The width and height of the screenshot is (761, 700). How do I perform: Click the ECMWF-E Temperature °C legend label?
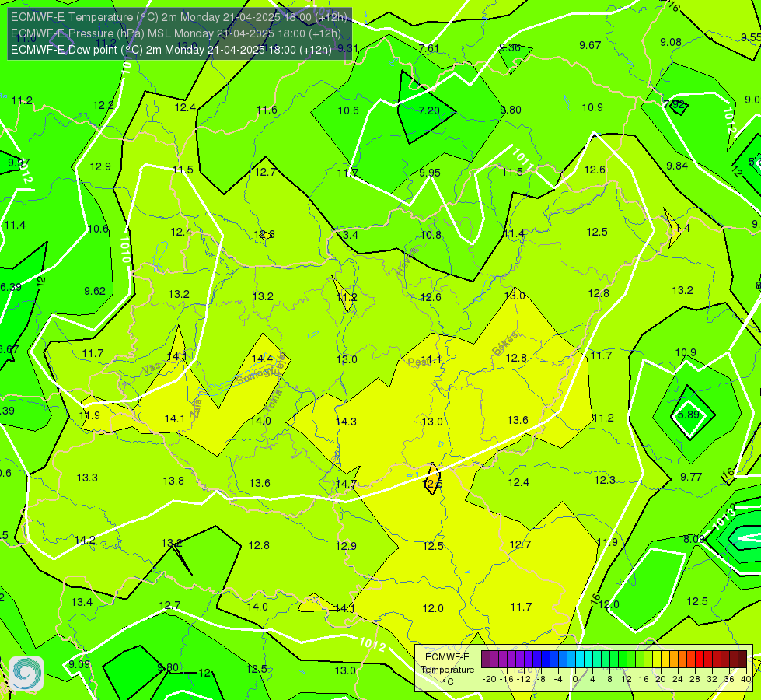coord(447,670)
